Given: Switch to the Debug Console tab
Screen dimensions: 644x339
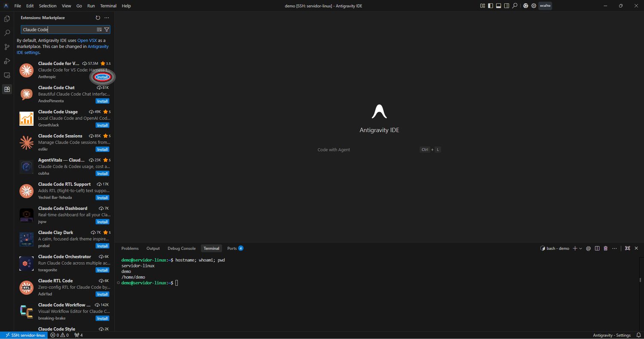Looking at the screenshot, I should (182, 248).
